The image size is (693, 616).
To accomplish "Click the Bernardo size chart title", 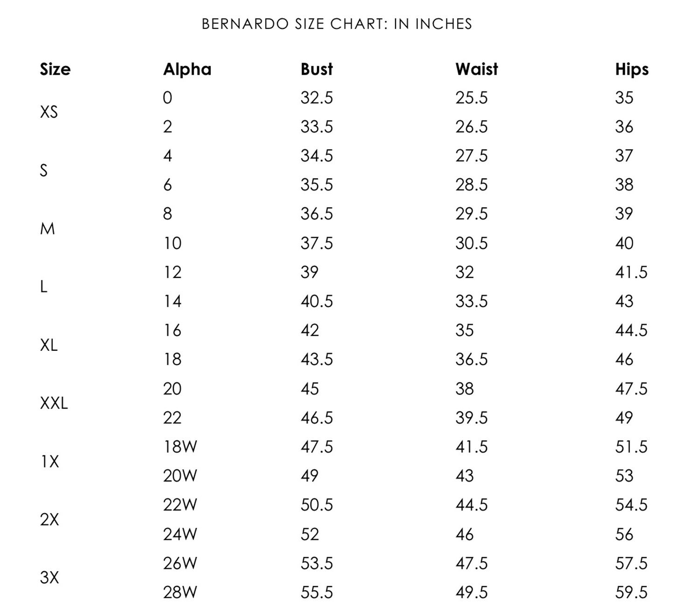I will [337, 24].
